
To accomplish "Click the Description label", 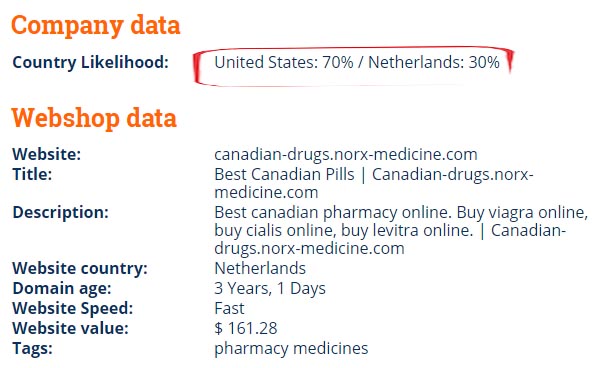I will coord(60,212).
